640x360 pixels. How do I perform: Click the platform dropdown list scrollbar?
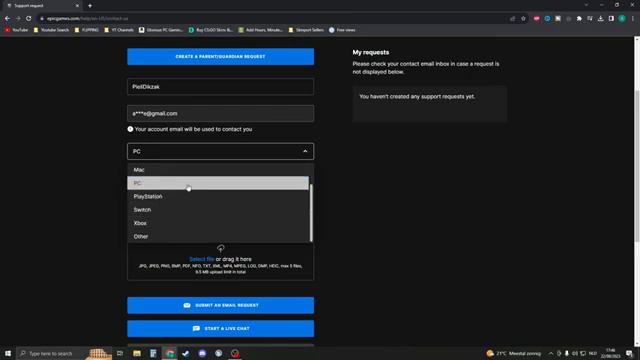[311, 212]
